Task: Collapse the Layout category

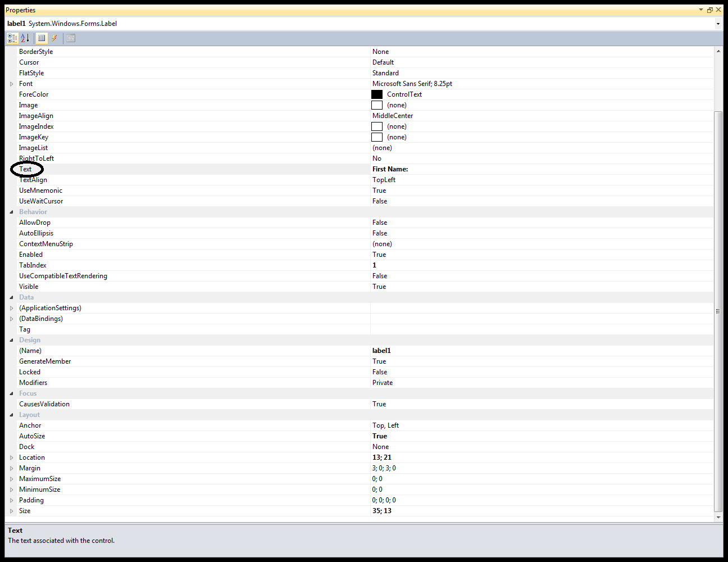Action: (x=11, y=415)
